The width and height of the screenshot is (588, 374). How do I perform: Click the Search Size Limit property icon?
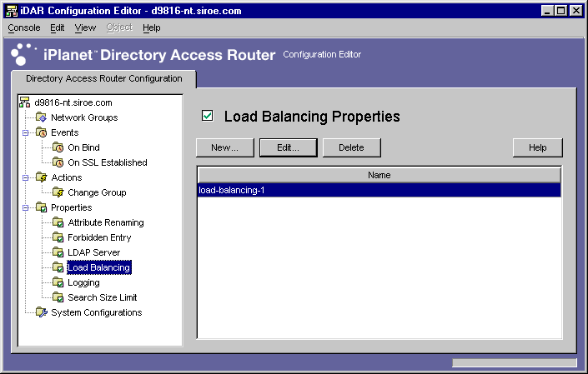coord(58,297)
